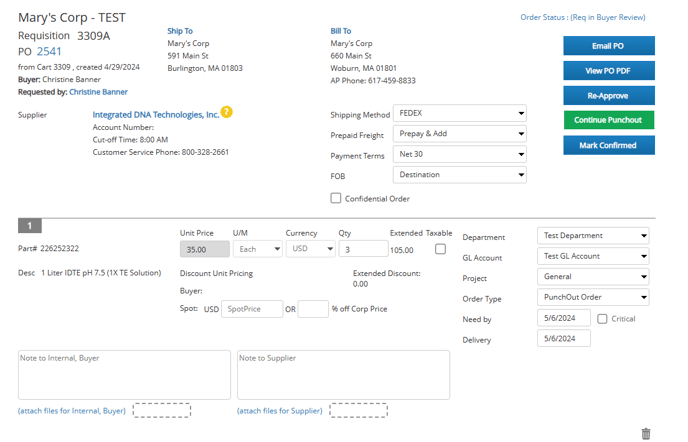
Task: Open the Project General dropdown
Action: pos(593,277)
